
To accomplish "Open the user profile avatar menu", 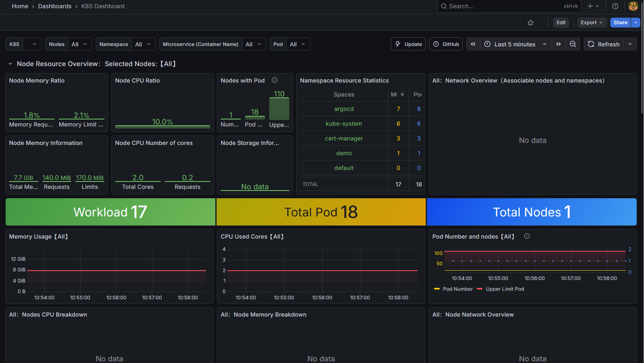I will (x=633, y=6).
